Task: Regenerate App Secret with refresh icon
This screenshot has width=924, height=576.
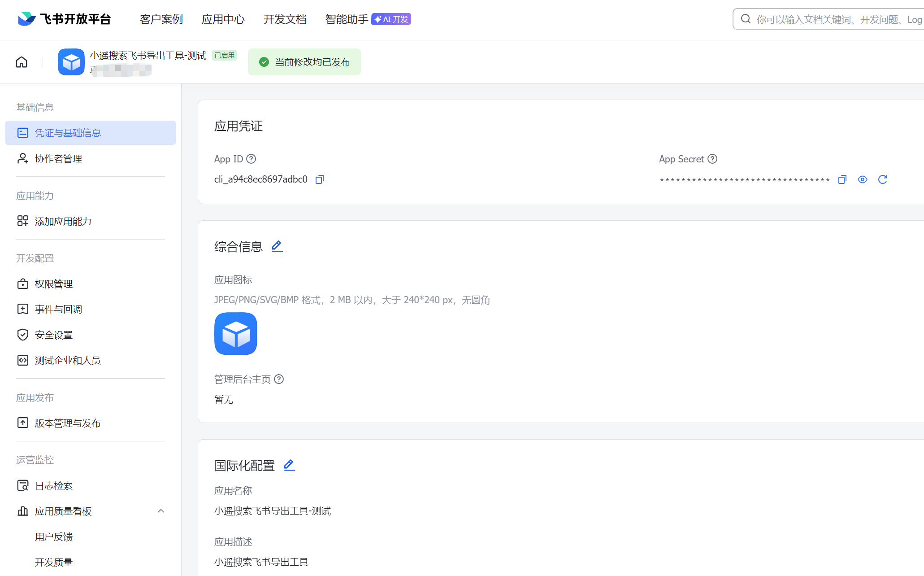Action: tap(882, 179)
